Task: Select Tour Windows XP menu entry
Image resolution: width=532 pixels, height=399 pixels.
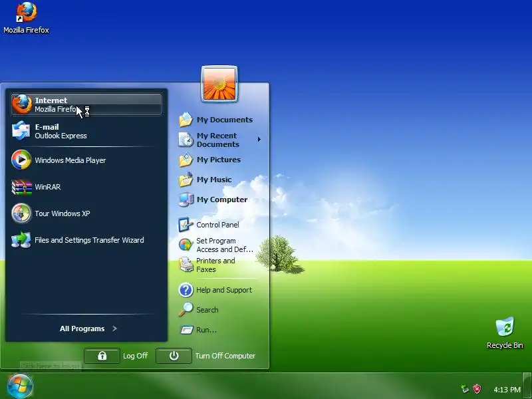Action: [x=86, y=213]
